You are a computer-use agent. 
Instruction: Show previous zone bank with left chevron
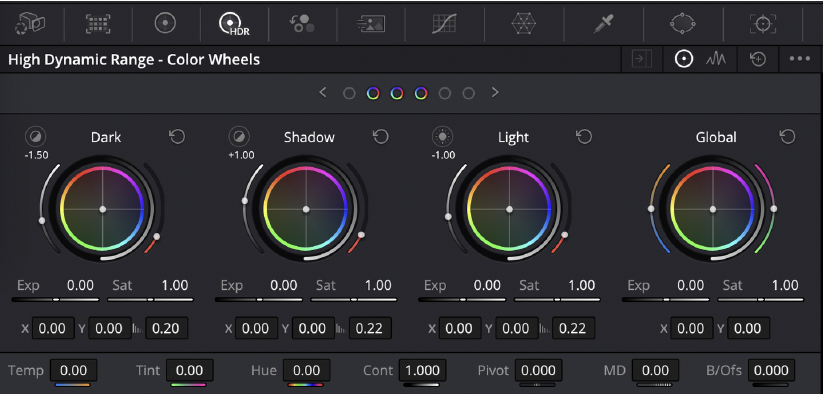click(323, 93)
